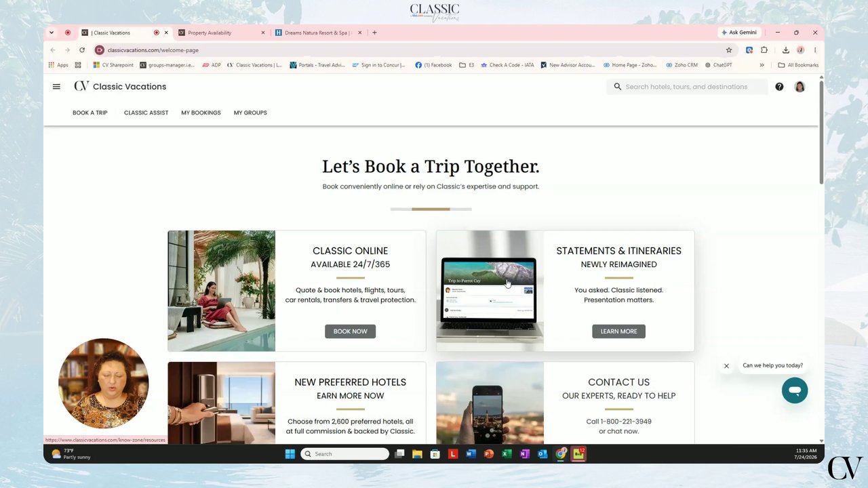This screenshot has width=868, height=488.
Task: Show more bookmarks via the overflow chevron
Action: 762,65
